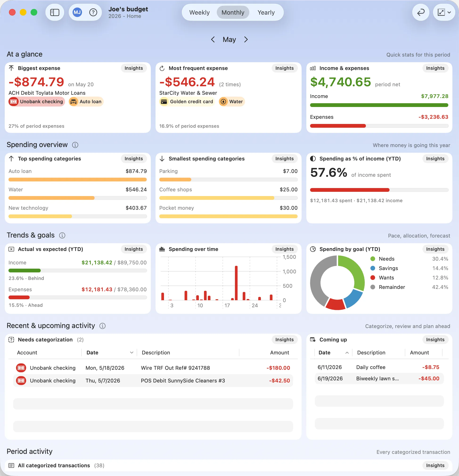
Task: Open Insights for All categorized transactions
Action: [435, 466]
